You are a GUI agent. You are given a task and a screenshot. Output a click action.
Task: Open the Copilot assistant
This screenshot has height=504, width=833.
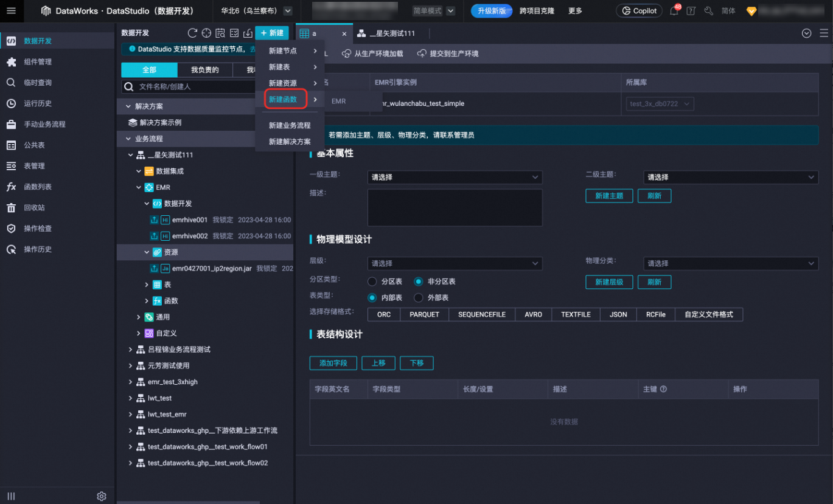[639, 11]
